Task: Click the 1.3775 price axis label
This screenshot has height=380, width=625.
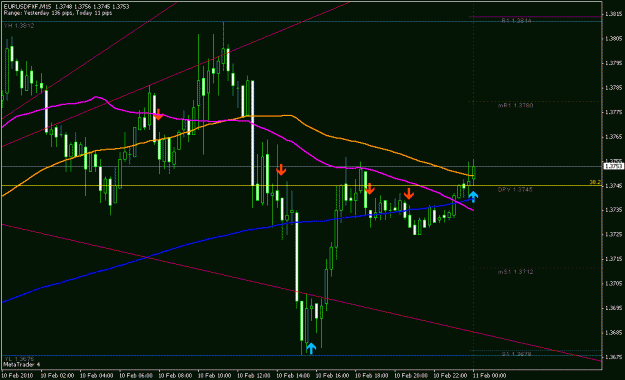Action: (x=613, y=112)
